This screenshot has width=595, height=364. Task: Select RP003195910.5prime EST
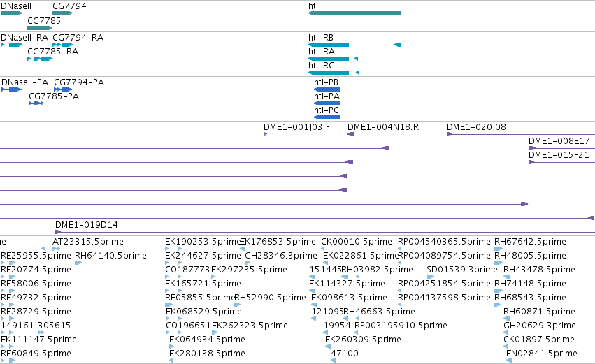tap(357, 333)
